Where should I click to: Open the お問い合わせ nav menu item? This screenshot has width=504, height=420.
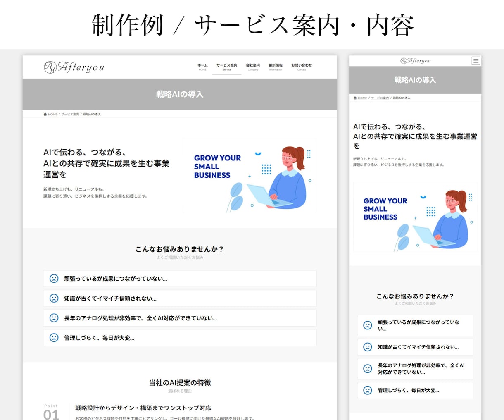pyautogui.click(x=302, y=67)
